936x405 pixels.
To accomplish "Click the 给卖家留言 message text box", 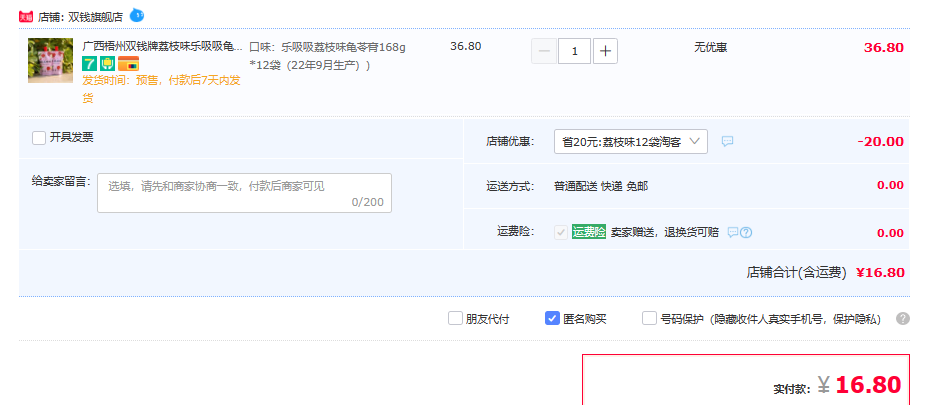I will (245, 193).
